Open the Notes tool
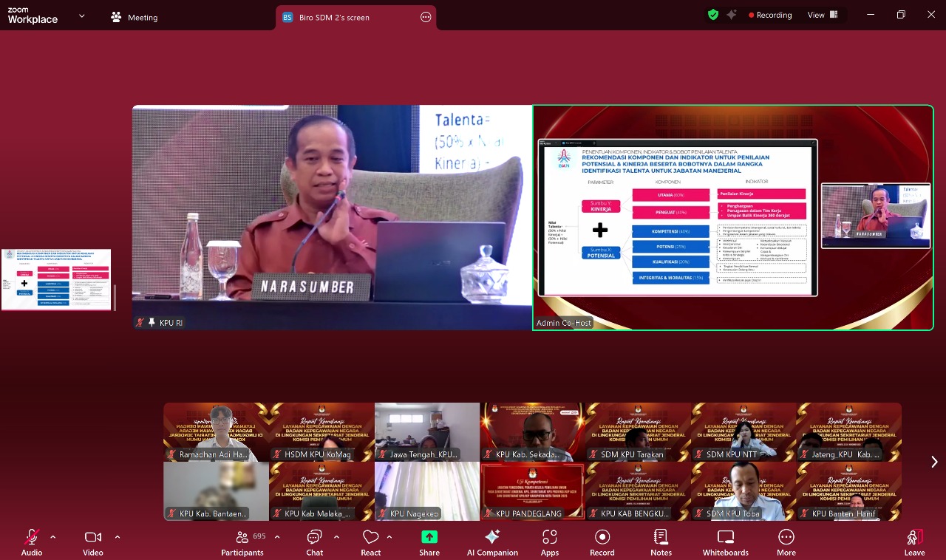 (x=661, y=542)
